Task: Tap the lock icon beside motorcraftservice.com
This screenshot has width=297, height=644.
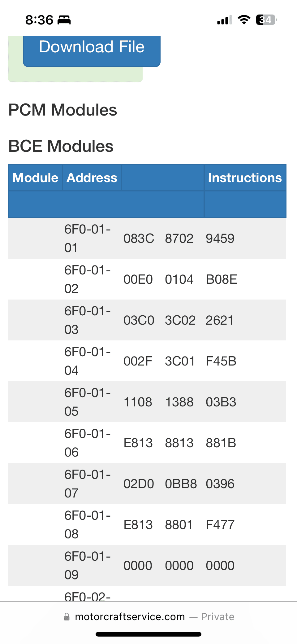Action: coord(67,617)
